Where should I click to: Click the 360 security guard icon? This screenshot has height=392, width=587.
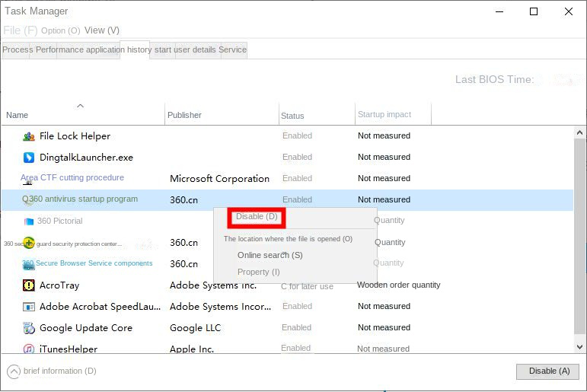coord(29,243)
